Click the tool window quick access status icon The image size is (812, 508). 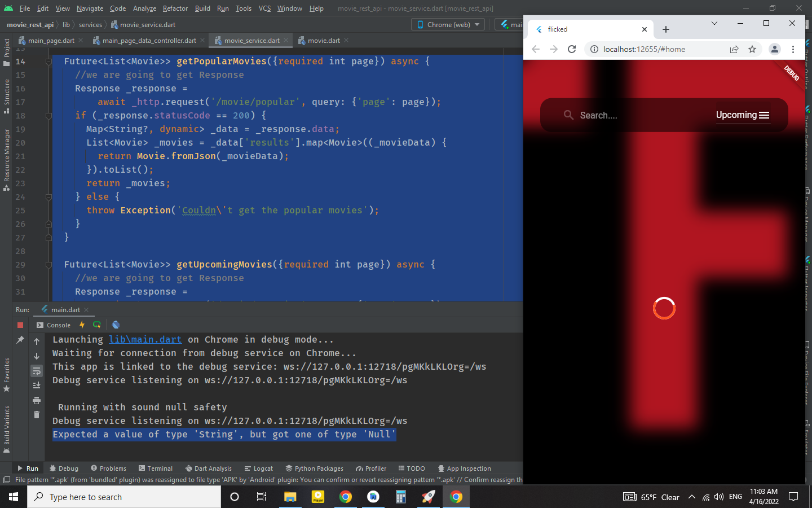[x=7, y=480]
